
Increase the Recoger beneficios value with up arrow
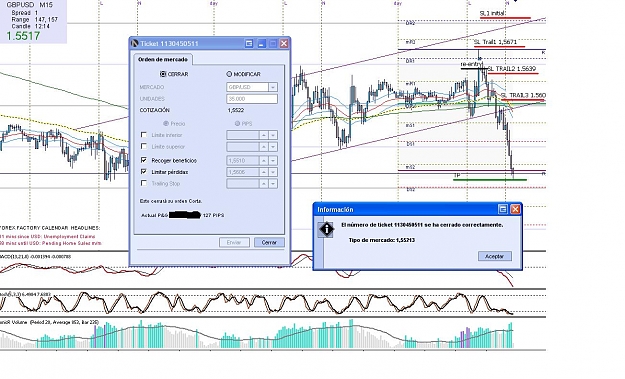263,161
